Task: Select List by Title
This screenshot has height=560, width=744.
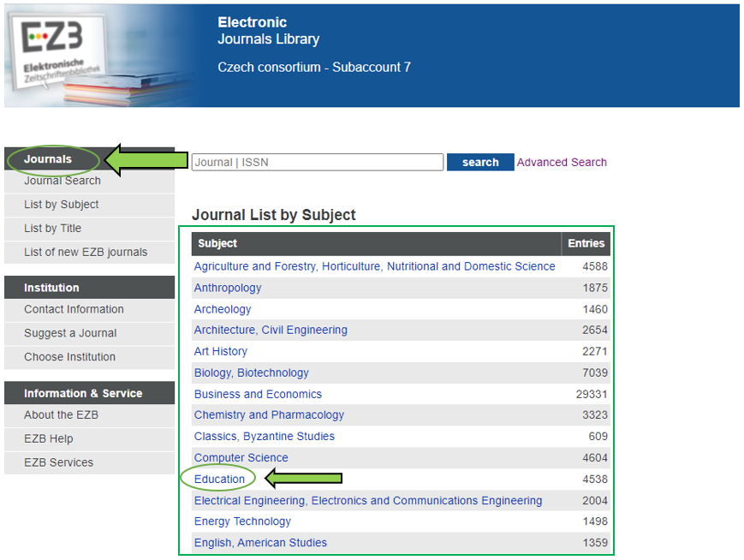Action: coord(53,229)
